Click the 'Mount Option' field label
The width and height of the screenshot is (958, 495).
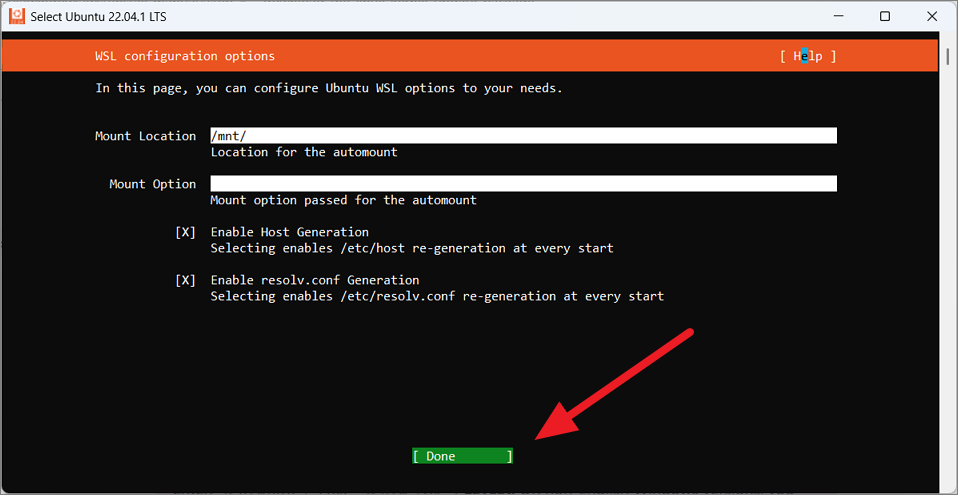(x=153, y=184)
